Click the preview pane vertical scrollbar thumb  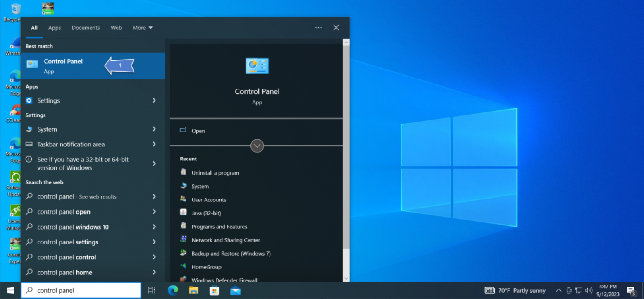point(346,147)
